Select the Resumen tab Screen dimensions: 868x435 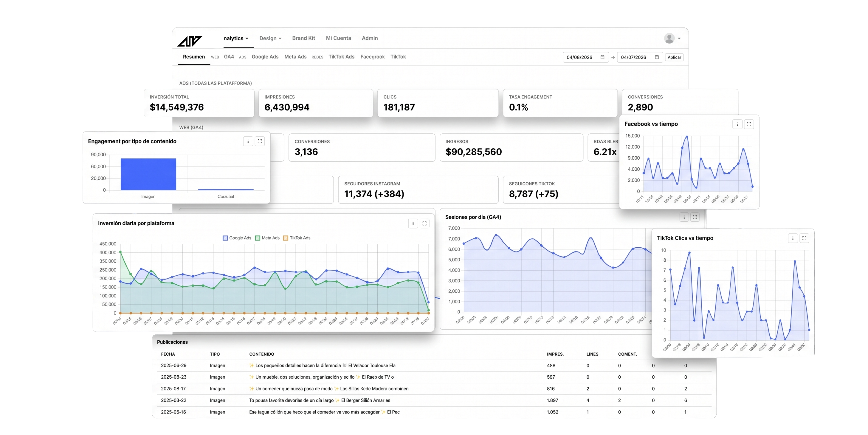click(x=194, y=57)
